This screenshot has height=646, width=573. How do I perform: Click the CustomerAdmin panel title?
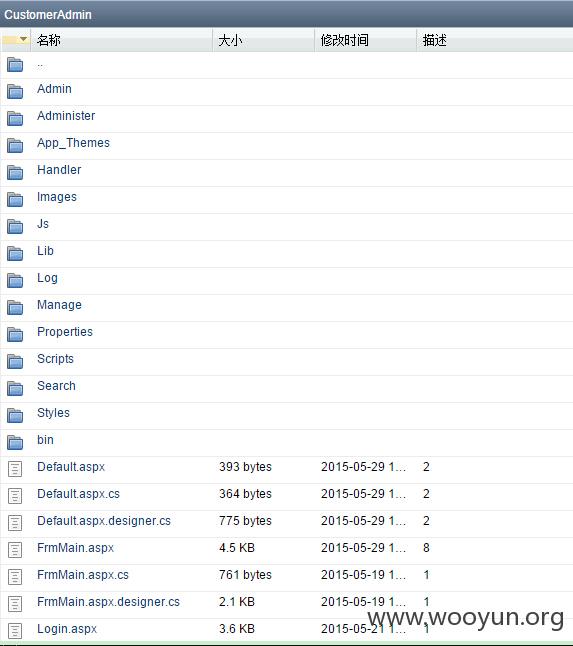point(48,14)
